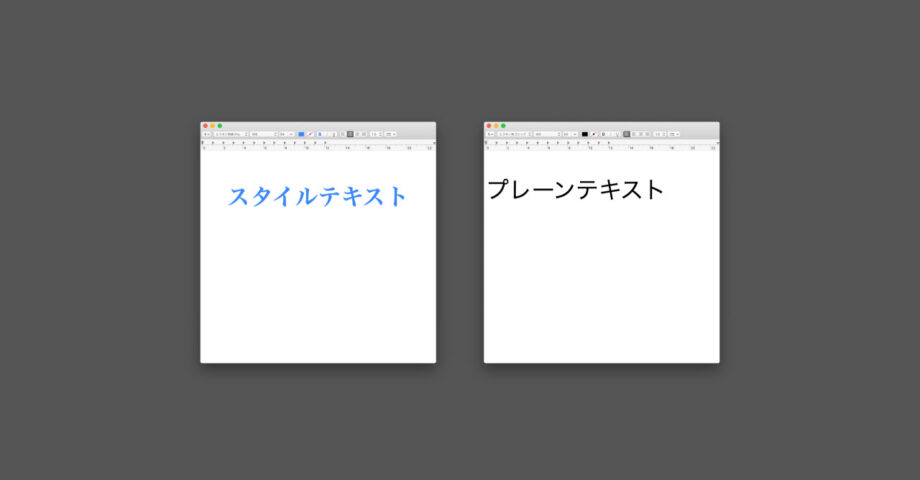Click the blue スタイルテキスト text

(x=317, y=196)
